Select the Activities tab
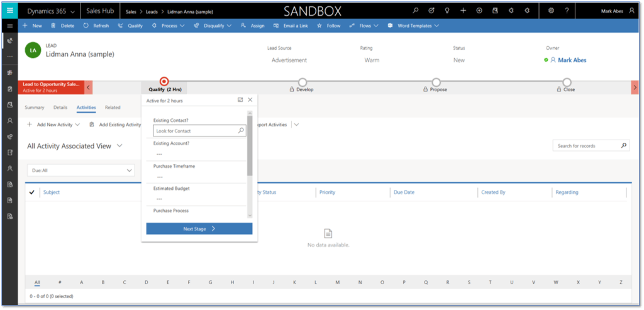The image size is (644, 310). point(86,108)
